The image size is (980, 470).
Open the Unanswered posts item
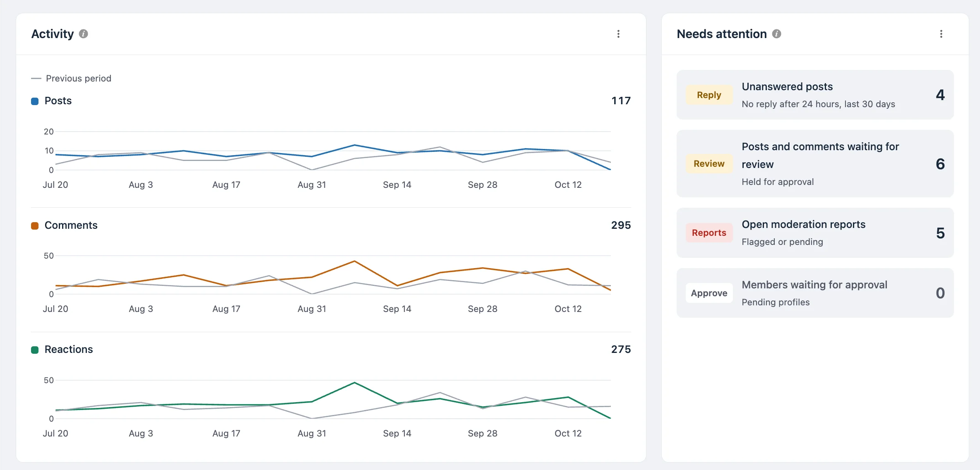pos(815,95)
